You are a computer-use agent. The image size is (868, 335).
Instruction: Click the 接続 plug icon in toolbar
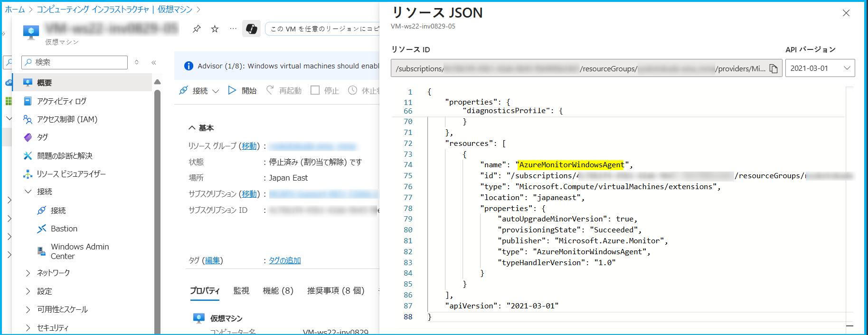183,90
